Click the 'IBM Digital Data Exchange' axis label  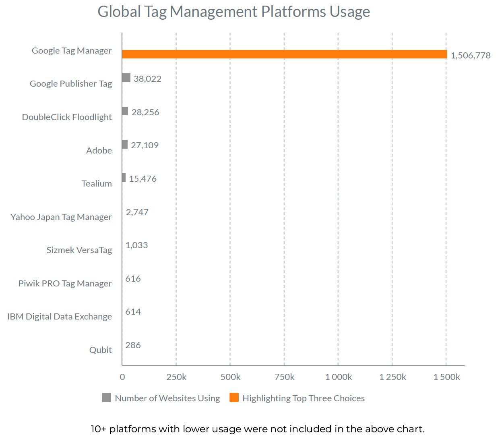[60, 317]
